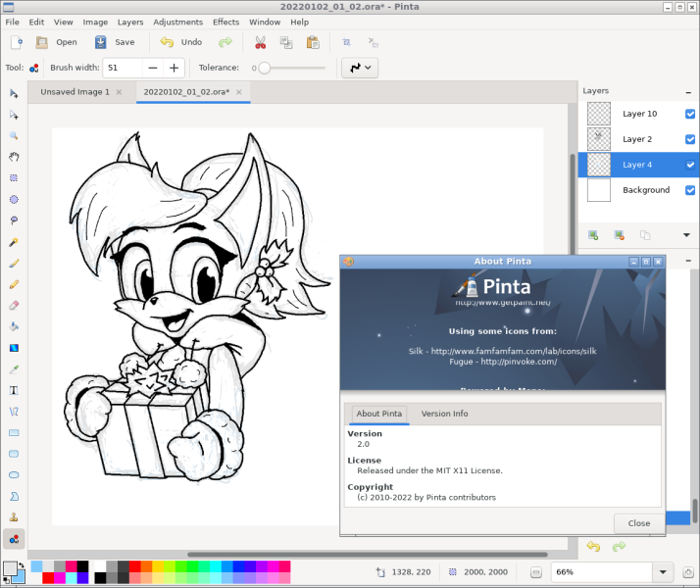Click the Open button

click(56, 42)
